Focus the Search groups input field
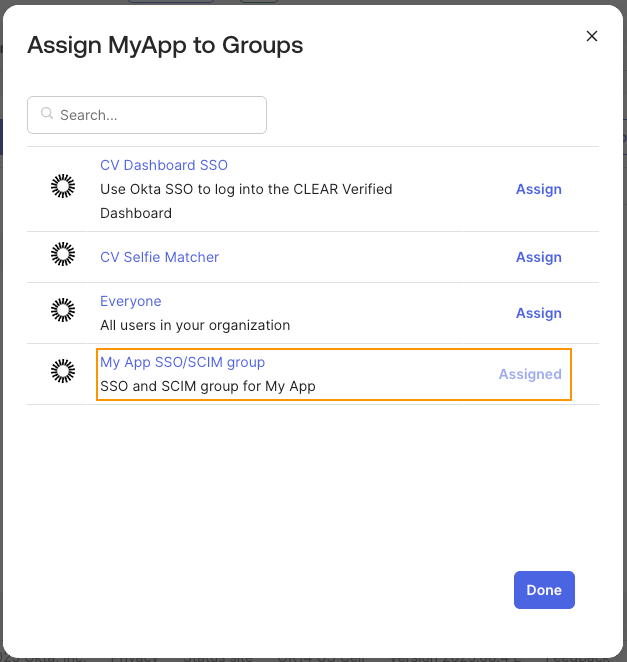Image resolution: width=627 pixels, height=662 pixels. tap(147, 115)
